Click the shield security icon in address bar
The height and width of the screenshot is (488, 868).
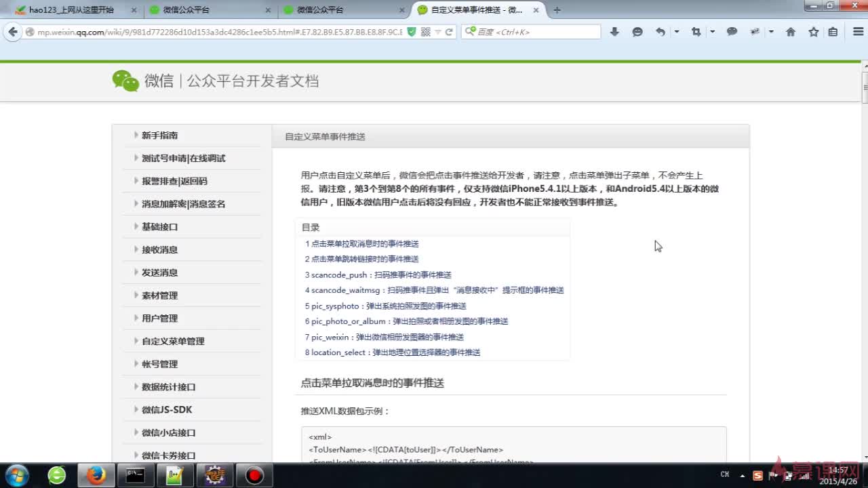(412, 32)
